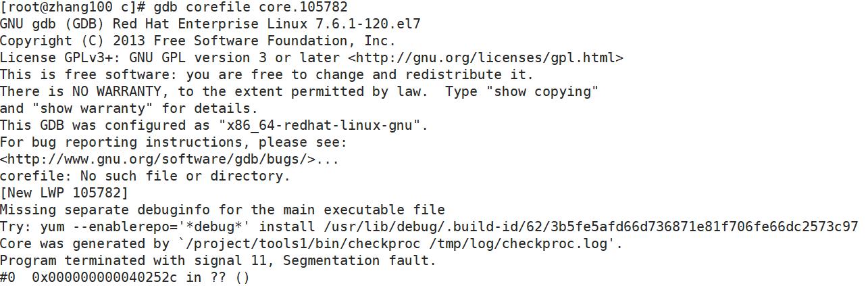Click the GPL license URL
The height and width of the screenshot is (286, 868).
tap(486, 58)
